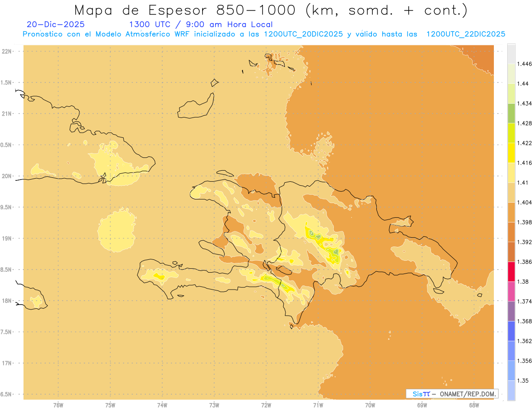Click the '9.5N' latitude label
This screenshot has height=411, width=532.
coord(7,207)
